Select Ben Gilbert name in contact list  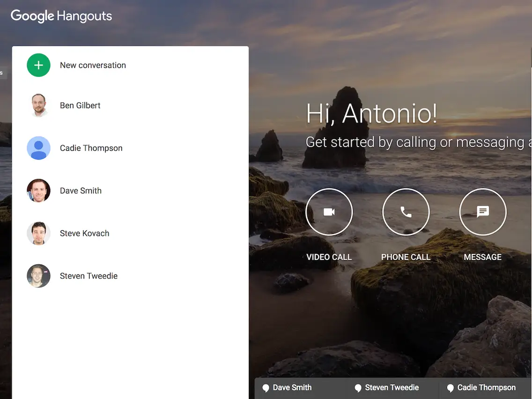click(x=80, y=105)
